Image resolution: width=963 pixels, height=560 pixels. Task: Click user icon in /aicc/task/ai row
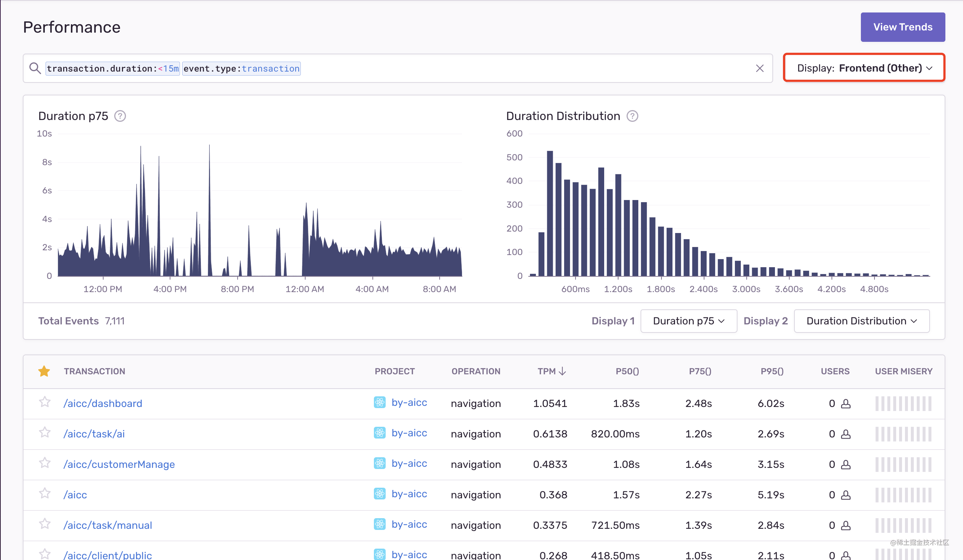(x=846, y=434)
